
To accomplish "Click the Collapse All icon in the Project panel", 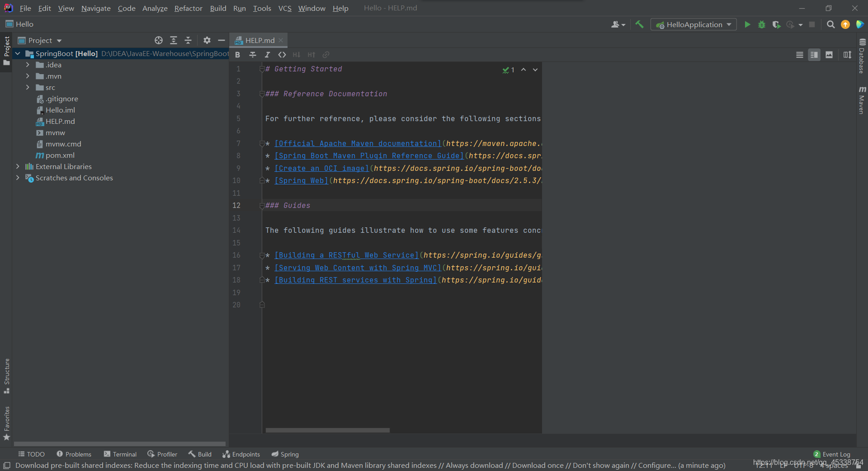I will click(x=188, y=40).
